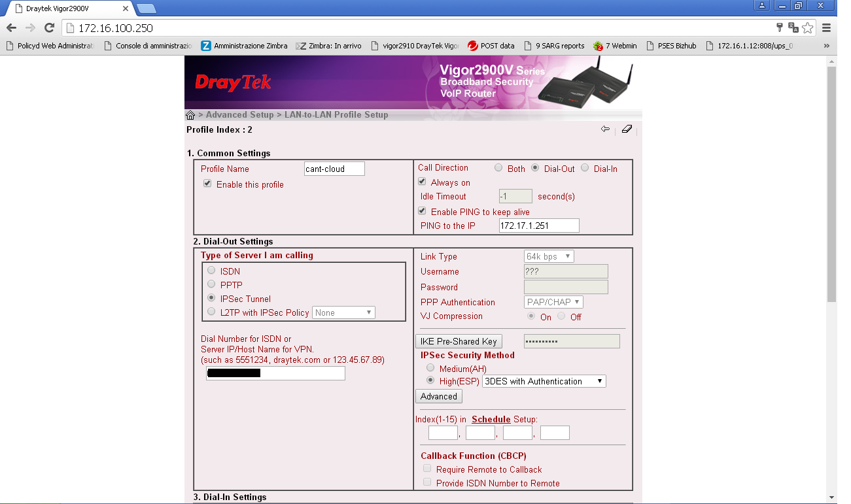Click the Server IP/Host Name field

[275, 373]
